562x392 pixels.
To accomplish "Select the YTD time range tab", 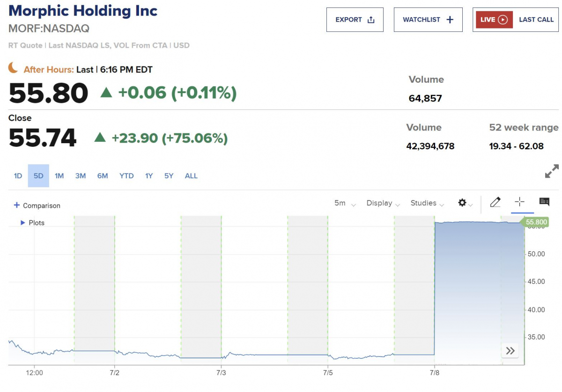I will 126,176.
